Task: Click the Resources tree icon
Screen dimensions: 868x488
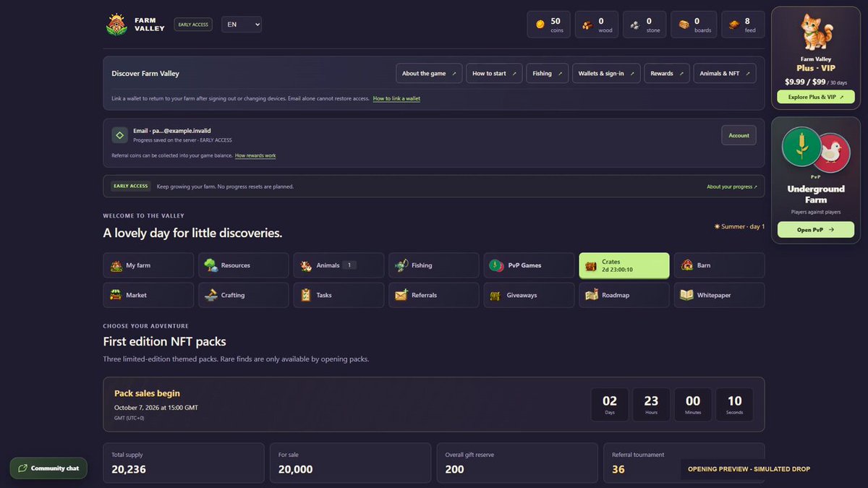Action: pos(210,265)
